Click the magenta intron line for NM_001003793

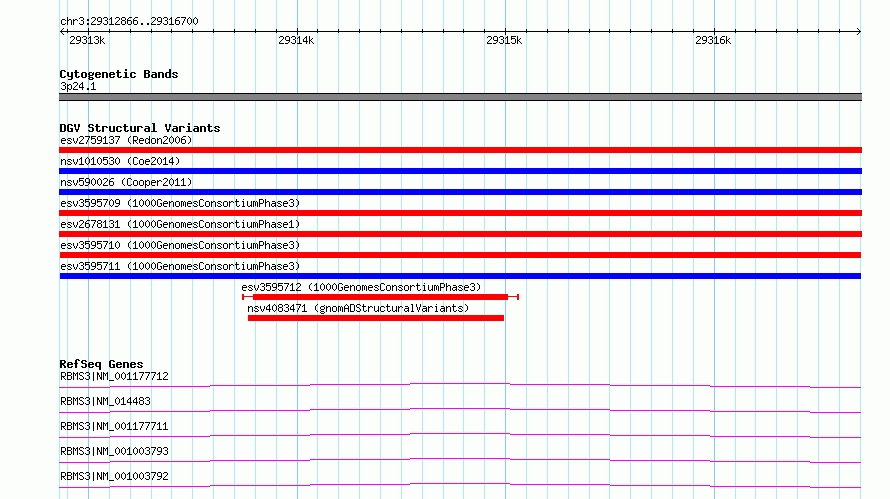(460, 460)
